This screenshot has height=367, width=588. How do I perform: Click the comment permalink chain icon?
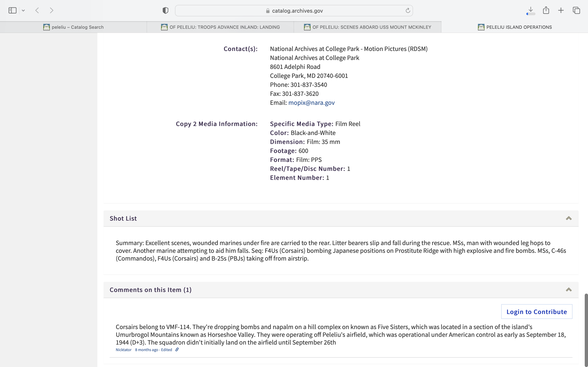click(x=177, y=349)
